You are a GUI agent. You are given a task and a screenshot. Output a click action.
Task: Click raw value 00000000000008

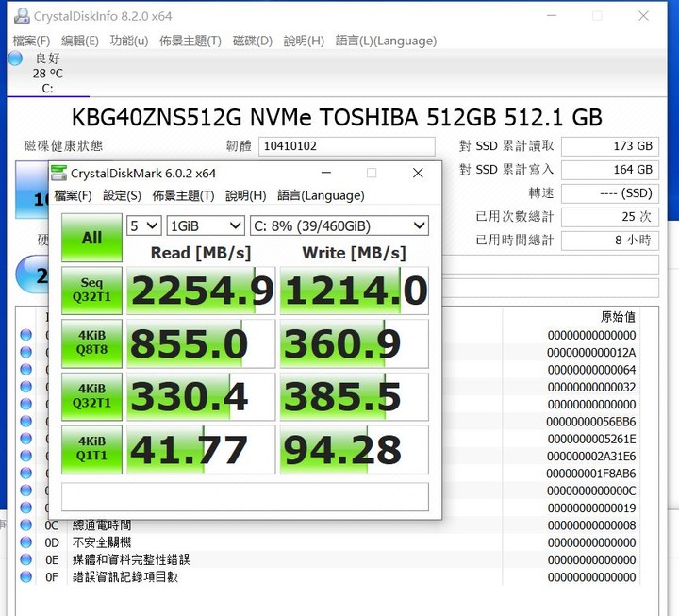coord(591,525)
